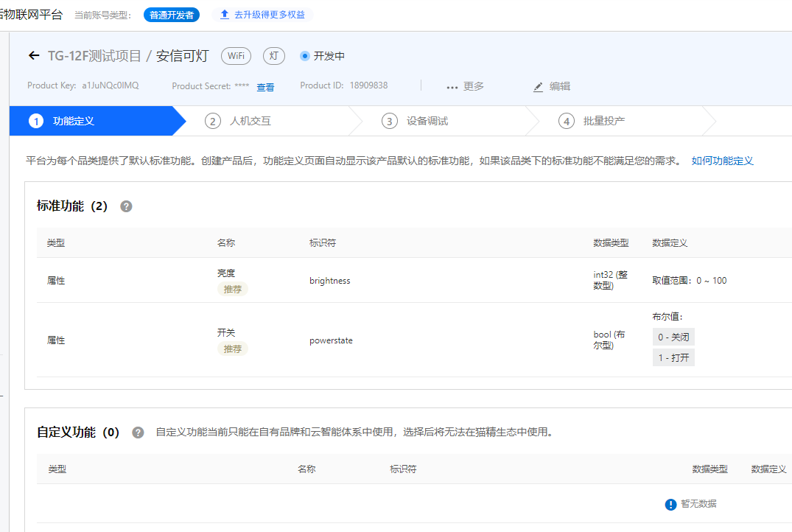Click the step 1 circle in 功能定义
This screenshot has width=792, height=532.
click(x=35, y=121)
